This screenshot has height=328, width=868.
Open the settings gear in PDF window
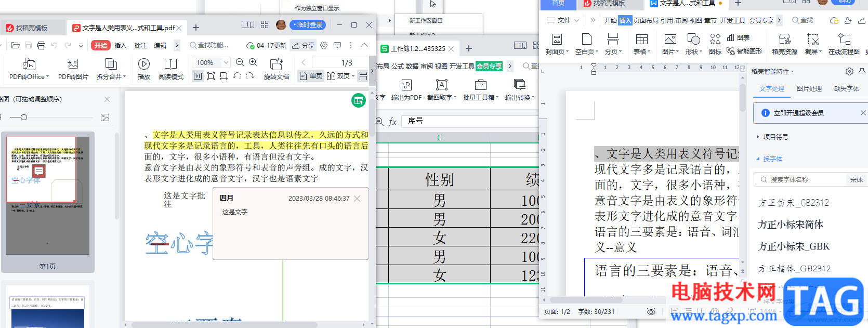324,45
